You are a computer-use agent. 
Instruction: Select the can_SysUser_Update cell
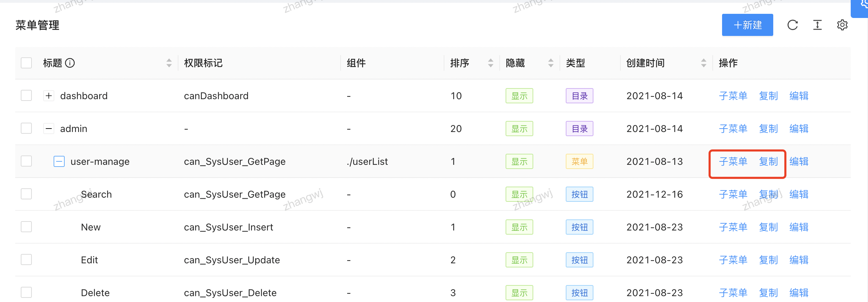tap(232, 260)
